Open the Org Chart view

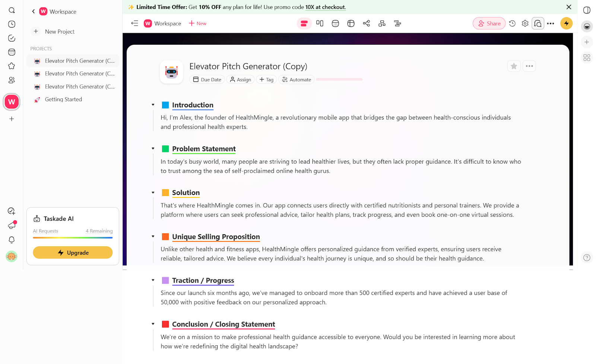[382, 23]
